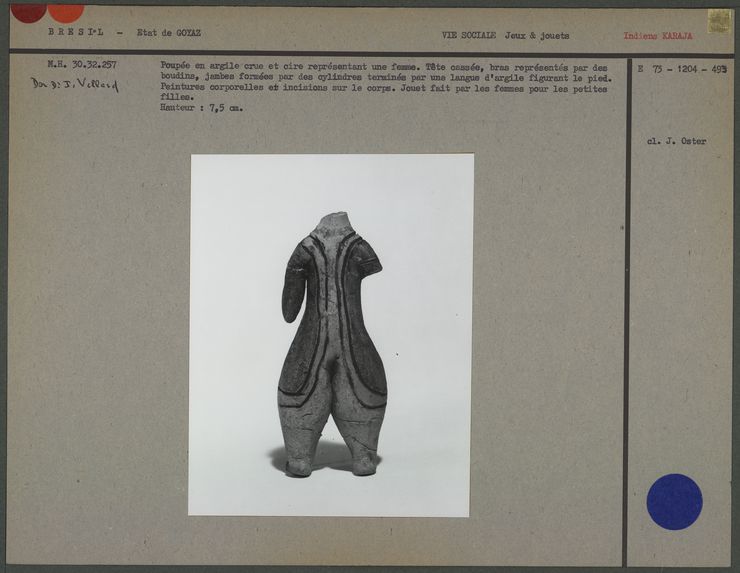This screenshot has width=740, height=573.
Task: Open the clay doll photograph
Action: (x=330, y=334)
